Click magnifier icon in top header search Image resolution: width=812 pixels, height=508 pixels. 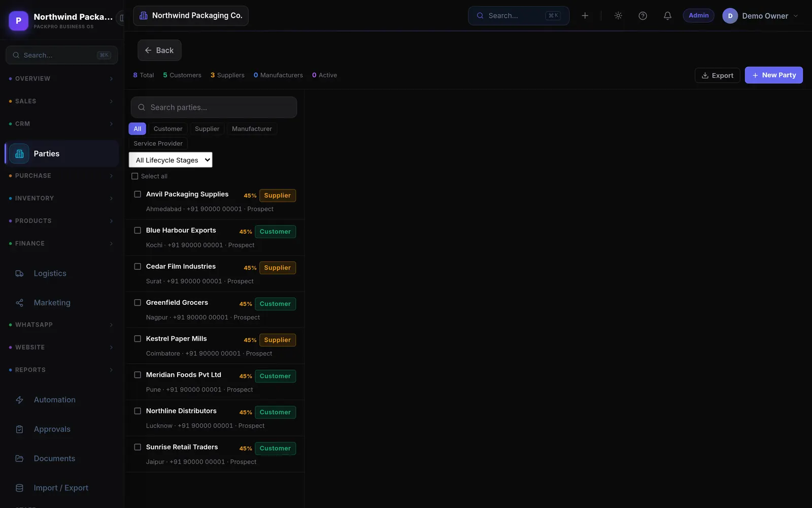(x=480, y=16)
